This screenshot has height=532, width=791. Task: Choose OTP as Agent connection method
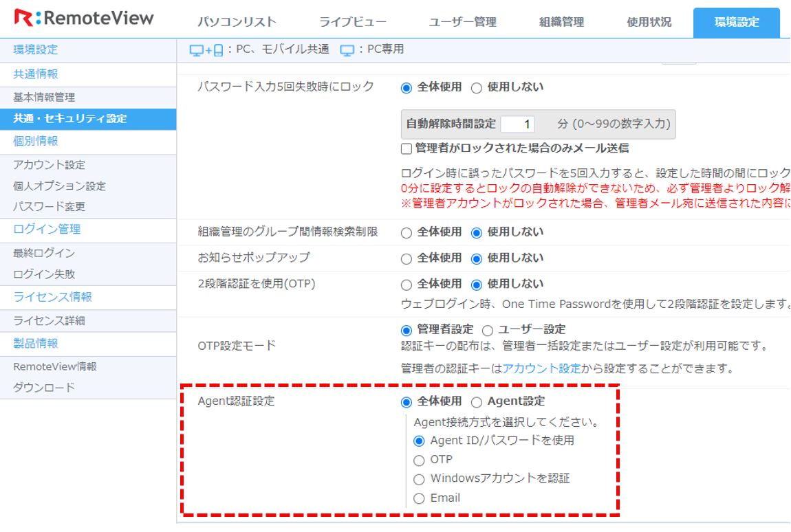pos(419,461)
